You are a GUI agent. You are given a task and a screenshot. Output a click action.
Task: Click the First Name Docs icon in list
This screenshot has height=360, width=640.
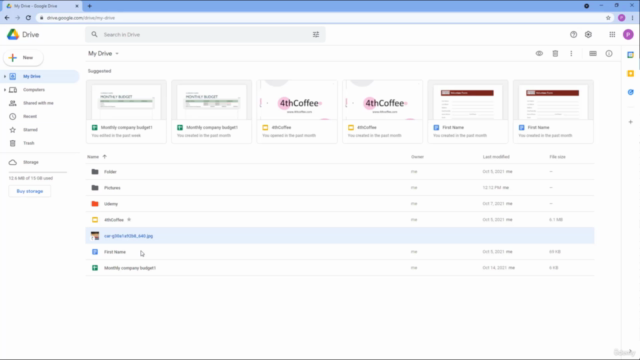coord(95,252)
